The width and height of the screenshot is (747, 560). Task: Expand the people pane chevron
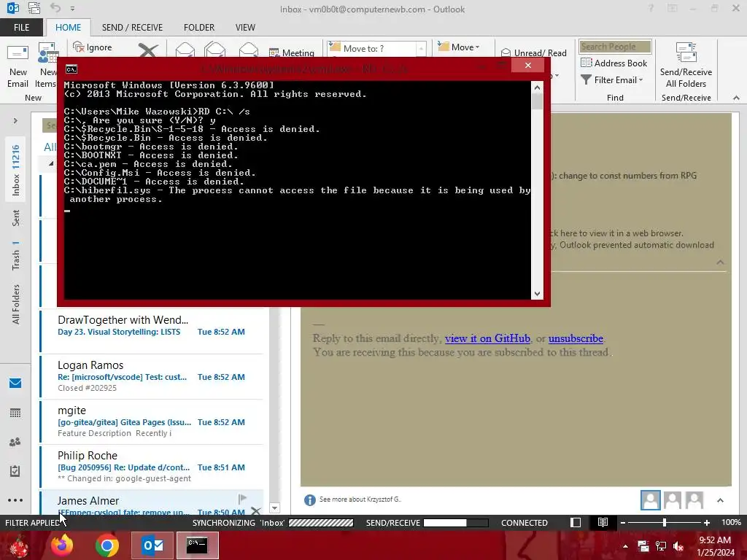click(x=720, y=500)
